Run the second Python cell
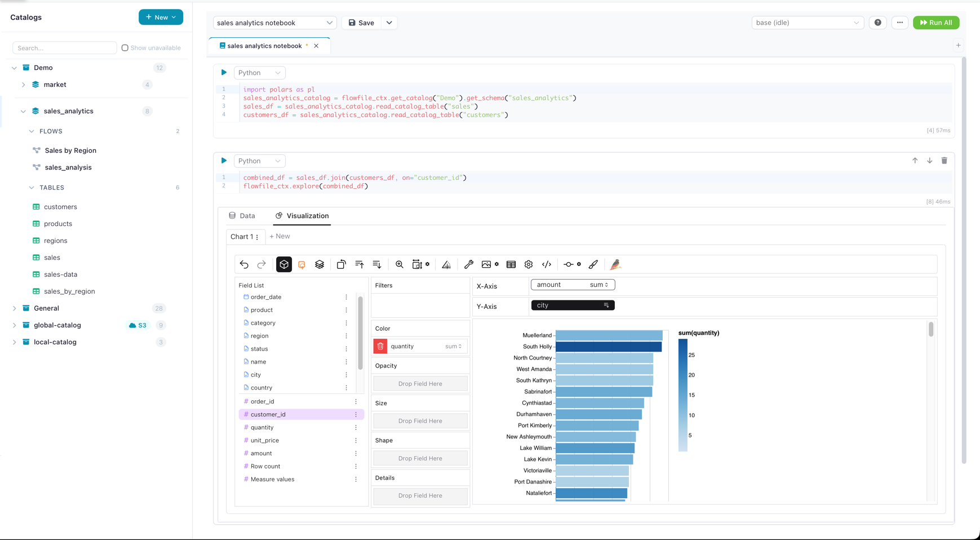Screen dimensions: 980x540 pos(224,161)
